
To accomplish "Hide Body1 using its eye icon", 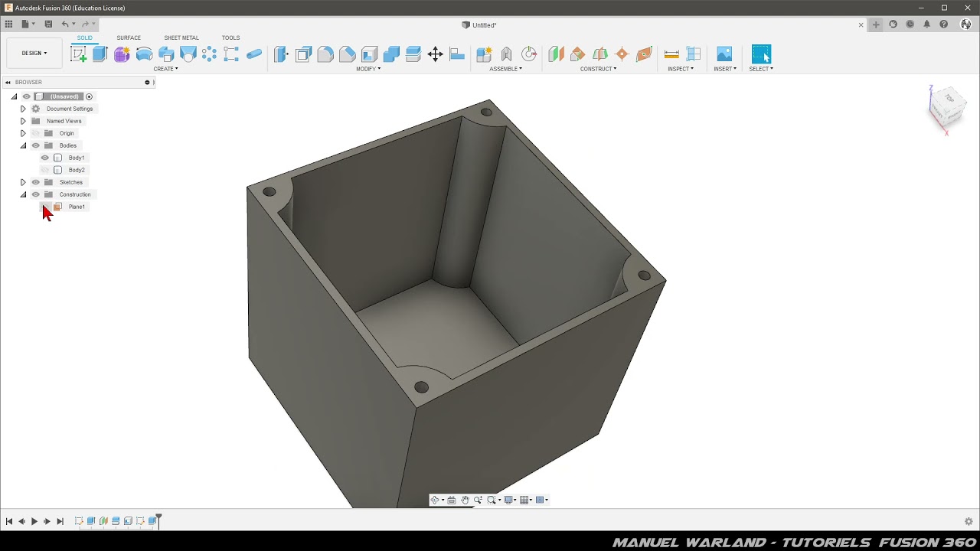I will 44,158.
